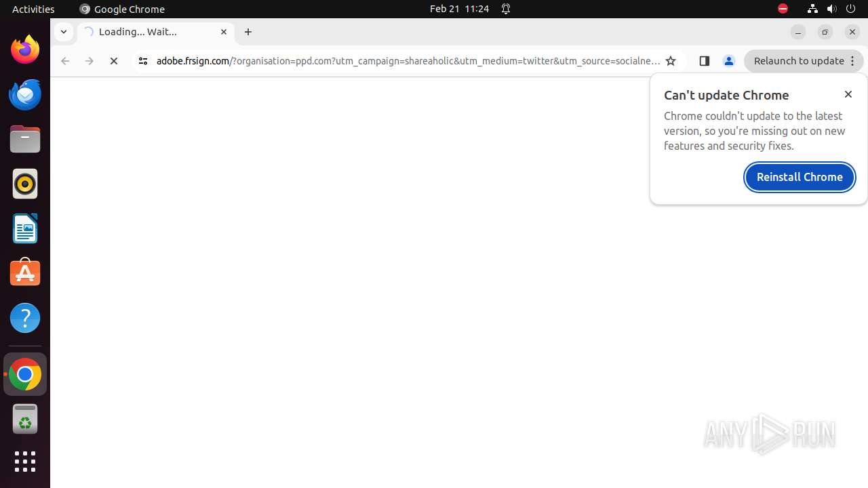Viewport: 868px width, 488px height.
Task: Minimize the Chrome window
Action: pos(798,32)
